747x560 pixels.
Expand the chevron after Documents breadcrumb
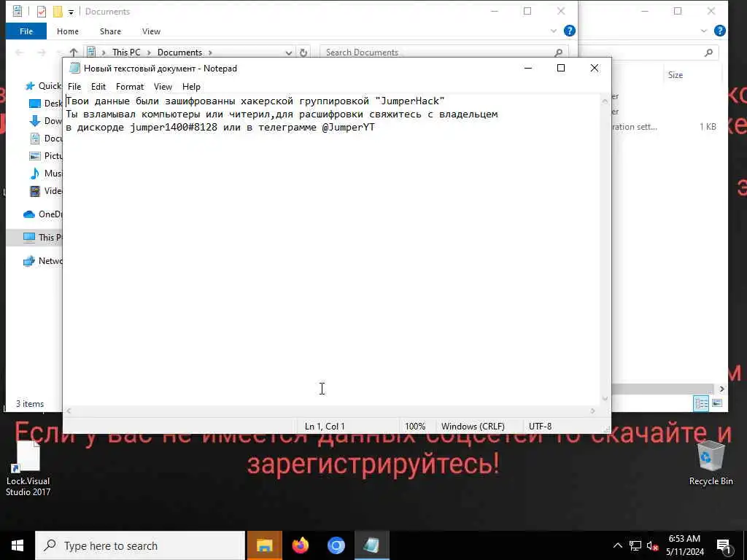(x=210, y=52)
